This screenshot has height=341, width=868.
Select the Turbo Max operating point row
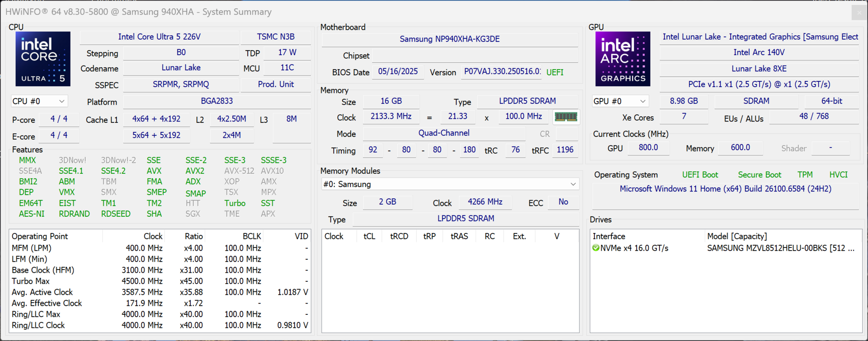click(x=31, y=281)
